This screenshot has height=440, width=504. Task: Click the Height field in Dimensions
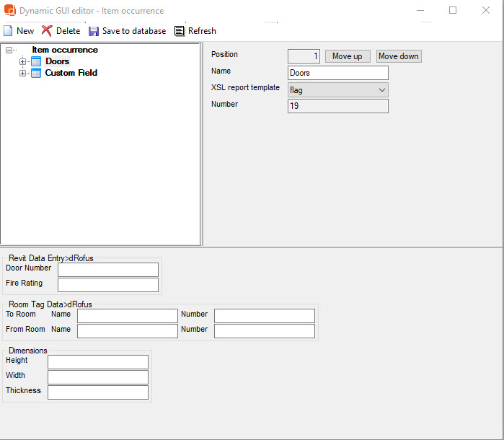tap(97, 362)
